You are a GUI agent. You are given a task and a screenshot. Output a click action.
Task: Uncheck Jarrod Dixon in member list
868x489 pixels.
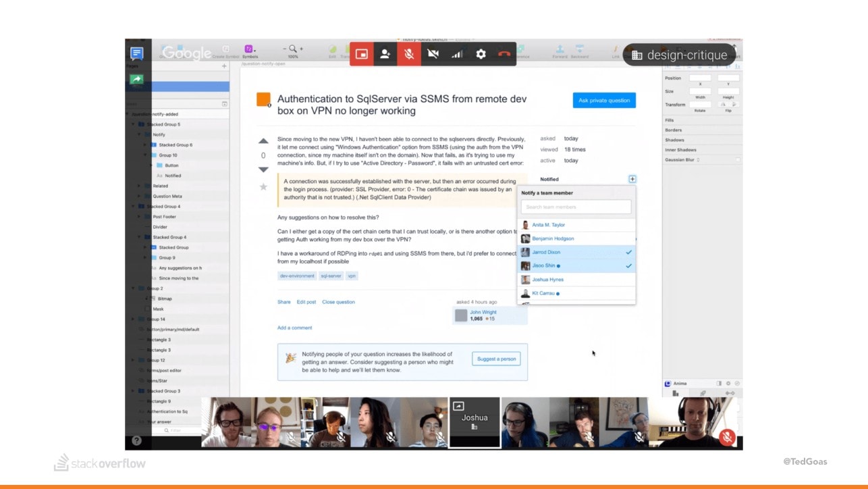[576, 252]
